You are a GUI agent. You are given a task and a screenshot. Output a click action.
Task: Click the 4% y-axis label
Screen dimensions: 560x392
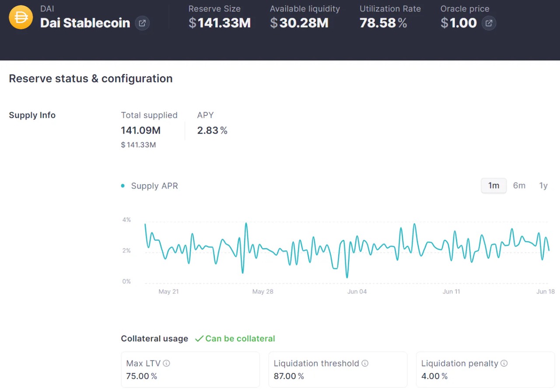(x=126, y=220)
